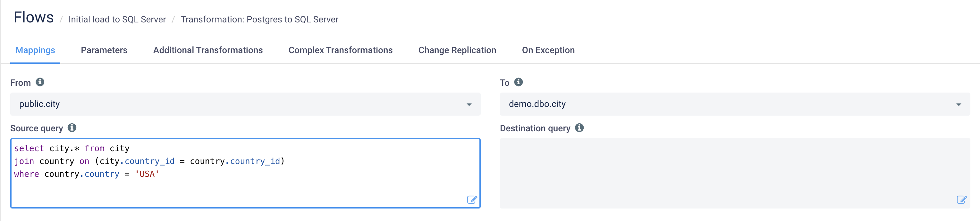Viewport: 980px width, 221px height.
Task: Click the "select city.* from city" line
Action: pyautogui.click(x=72, y=148)
